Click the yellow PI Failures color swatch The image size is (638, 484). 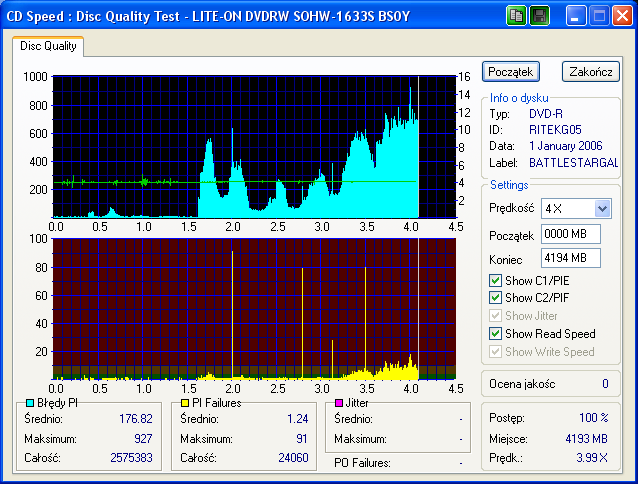(x=185, y=403)
